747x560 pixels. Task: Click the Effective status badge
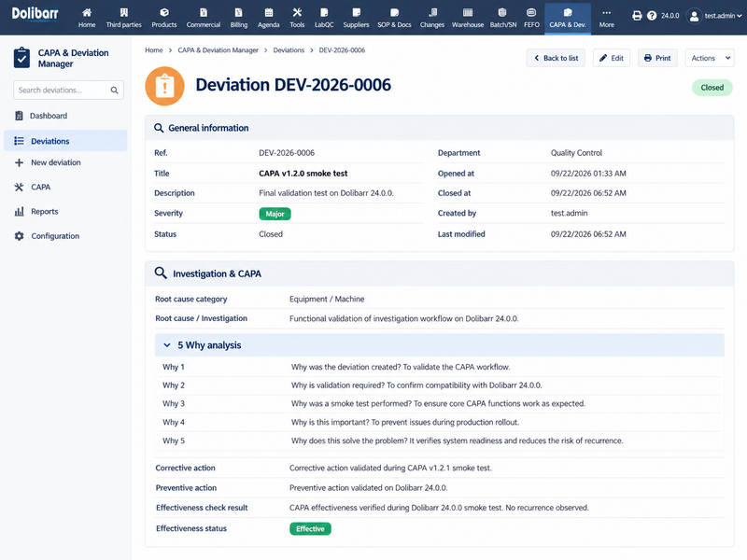[x=310, y=528]
